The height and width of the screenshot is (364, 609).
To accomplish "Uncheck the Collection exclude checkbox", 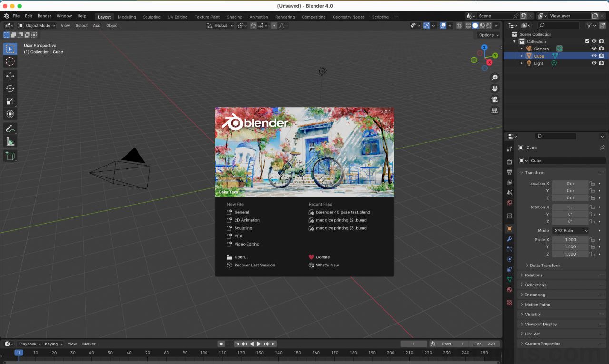I will pos(587,41).
